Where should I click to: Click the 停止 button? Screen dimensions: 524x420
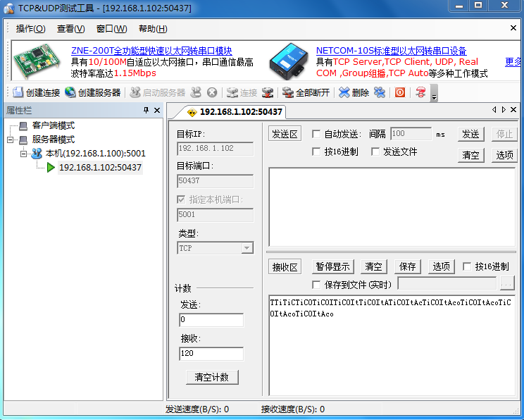504,134
